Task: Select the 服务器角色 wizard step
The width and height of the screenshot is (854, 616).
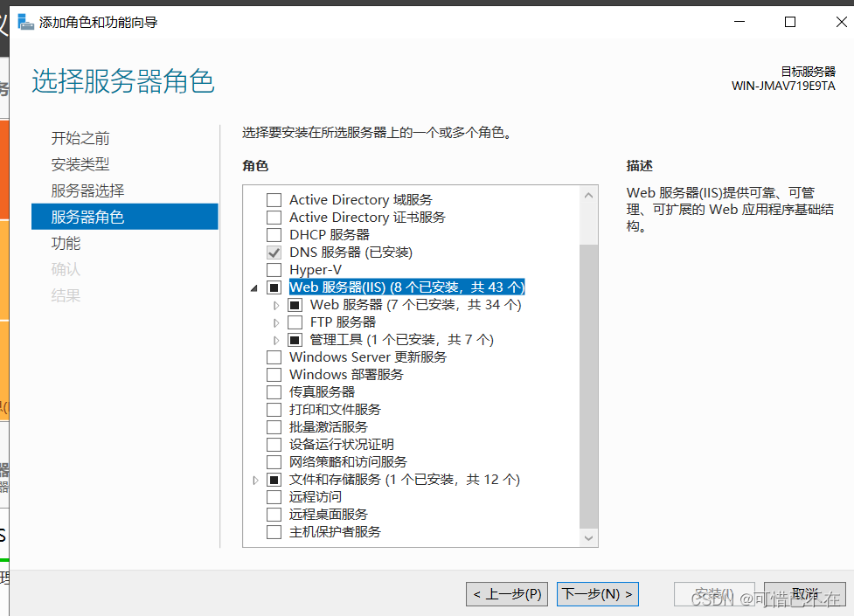Action: tap(125, 217)
